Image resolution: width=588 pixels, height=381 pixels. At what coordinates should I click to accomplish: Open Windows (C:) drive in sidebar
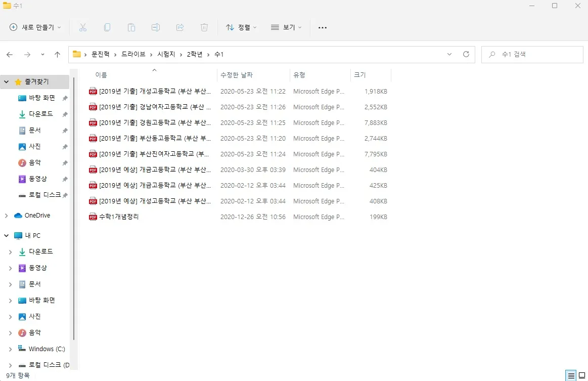pyautogui.click(x=47, y=349)
